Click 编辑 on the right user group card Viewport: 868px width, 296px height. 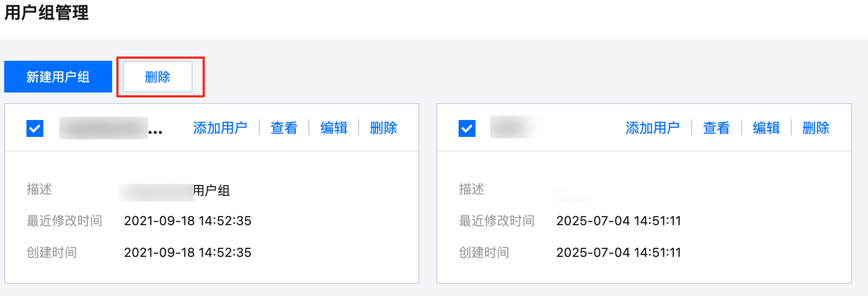pyautogui.click(x=766, y=128)
